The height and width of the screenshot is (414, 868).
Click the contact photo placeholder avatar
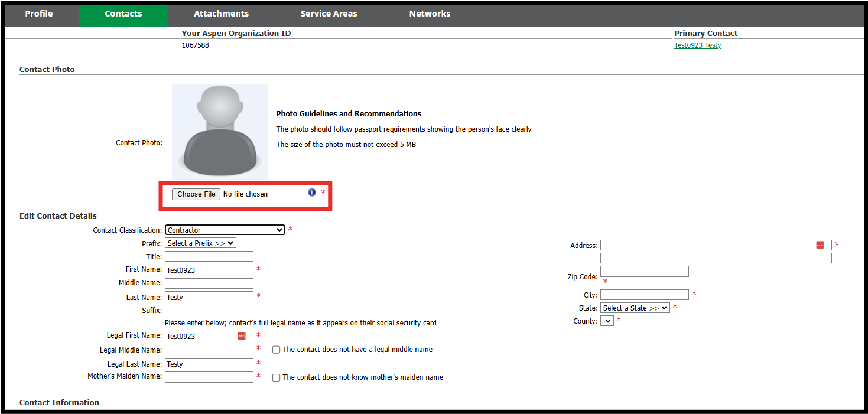(x=220, y=132)
